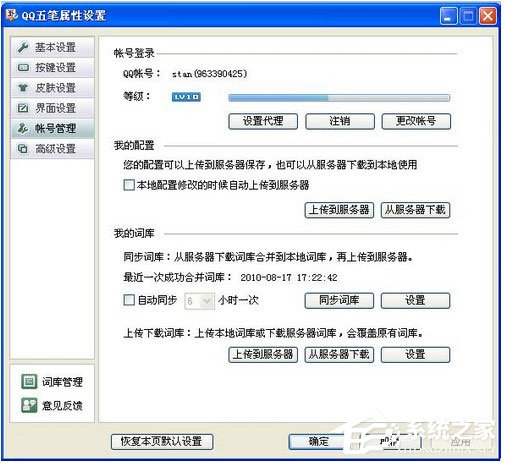Image resolution: width=505 pixels, height=463 pixels.
Task: Select the 皮肤设置 tab
Action: click(x=52, y=88)
